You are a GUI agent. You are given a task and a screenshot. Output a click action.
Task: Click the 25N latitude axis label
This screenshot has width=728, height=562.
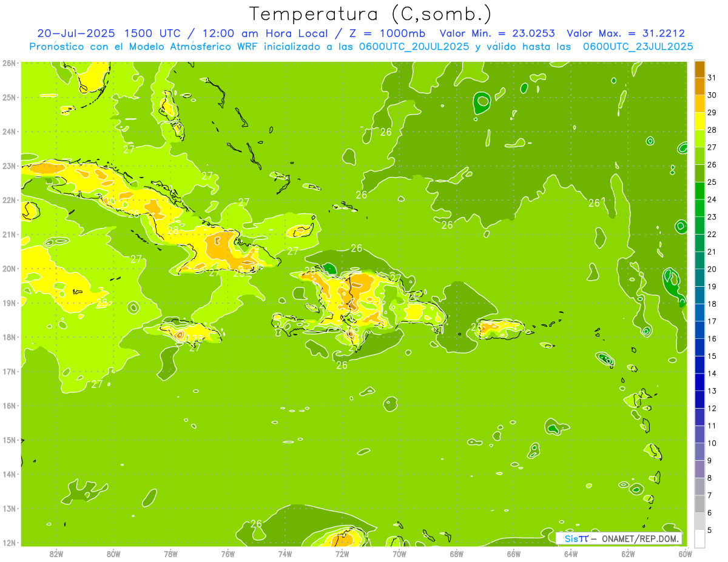9,97
